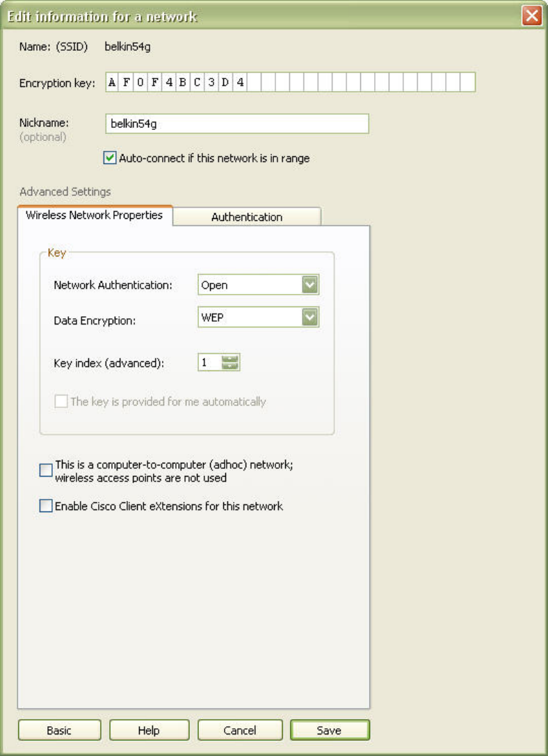Cancel editing the network information
This screenshot has width=548, height=756.
[240, 730]
